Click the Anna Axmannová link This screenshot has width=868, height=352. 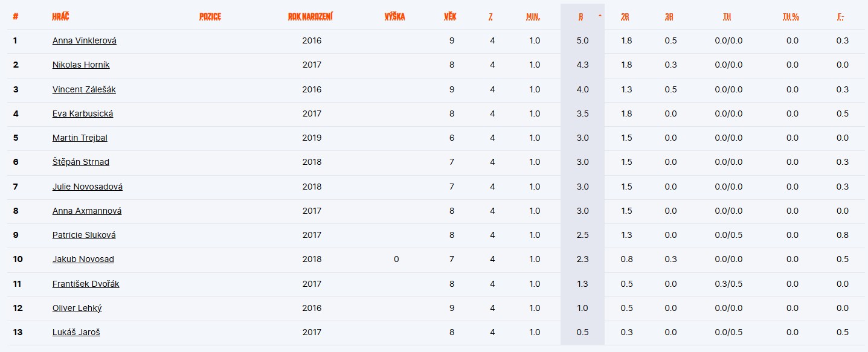pos(87,211)
